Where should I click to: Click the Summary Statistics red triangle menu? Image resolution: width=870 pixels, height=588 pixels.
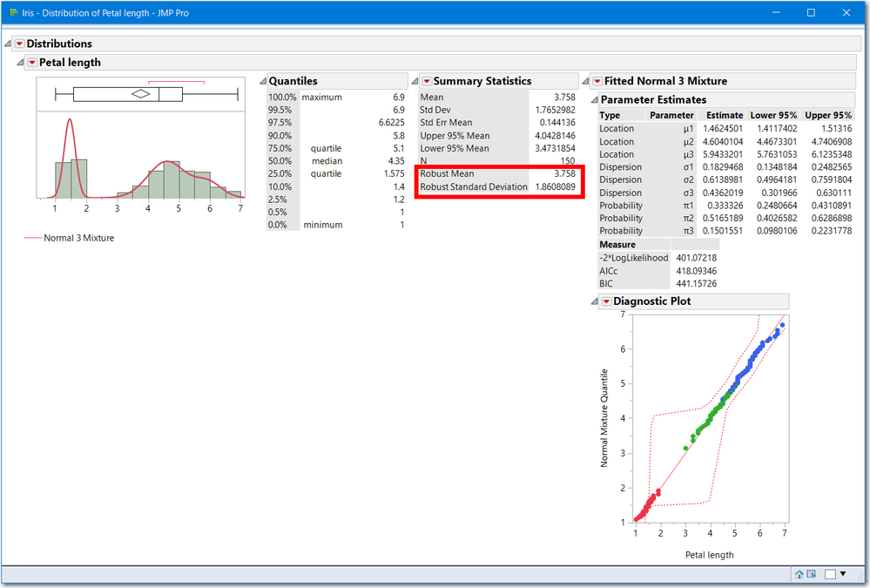pos(426,81)
